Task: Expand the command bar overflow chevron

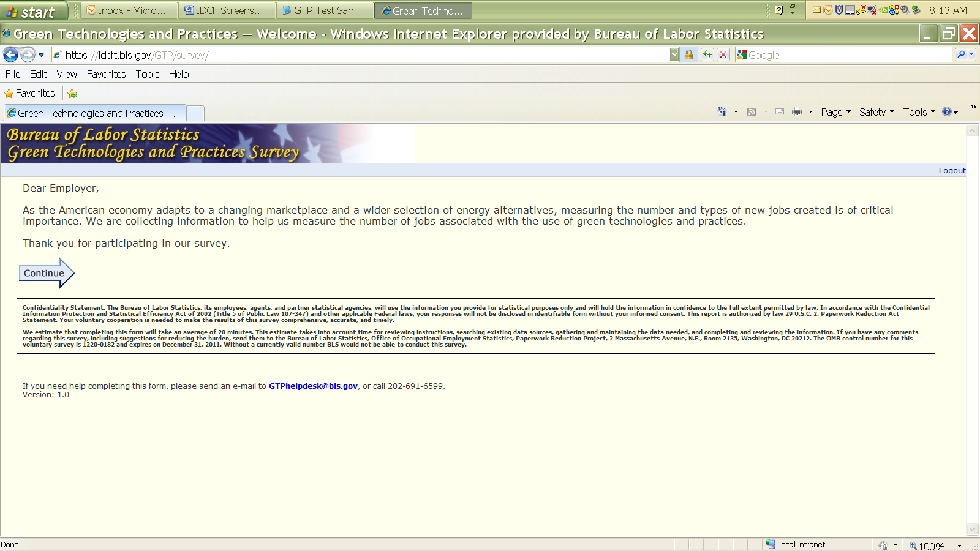Action: [x=973, y=108]
